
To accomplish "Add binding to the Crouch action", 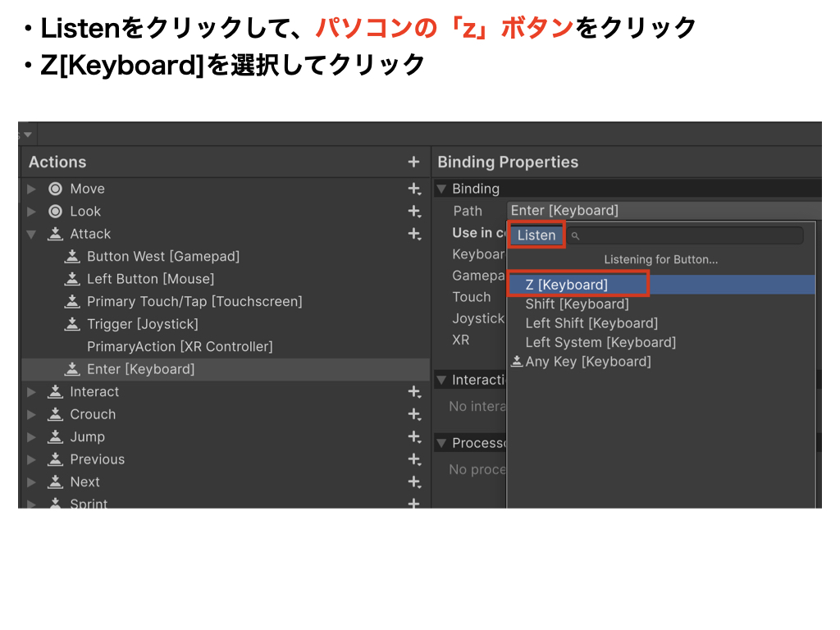I will [414, 414].
